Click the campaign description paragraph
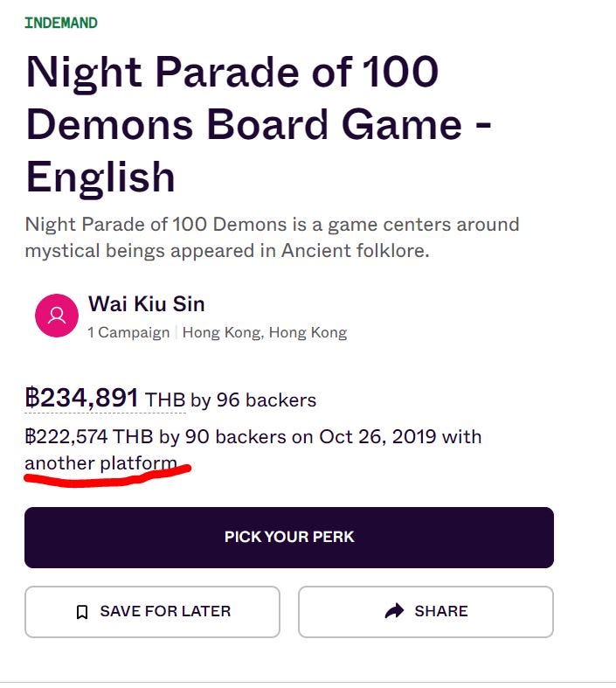This screenshot has width=616, height=688. (272, 237)
